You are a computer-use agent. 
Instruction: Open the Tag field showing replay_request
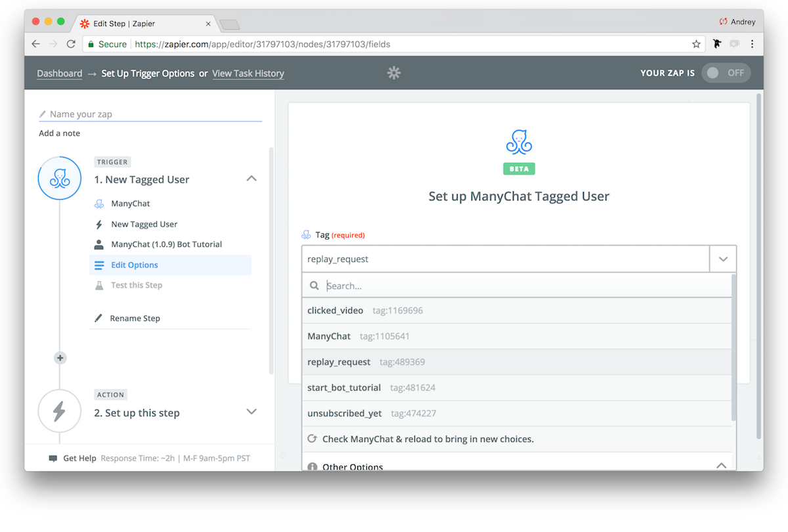tap(506, 259)
